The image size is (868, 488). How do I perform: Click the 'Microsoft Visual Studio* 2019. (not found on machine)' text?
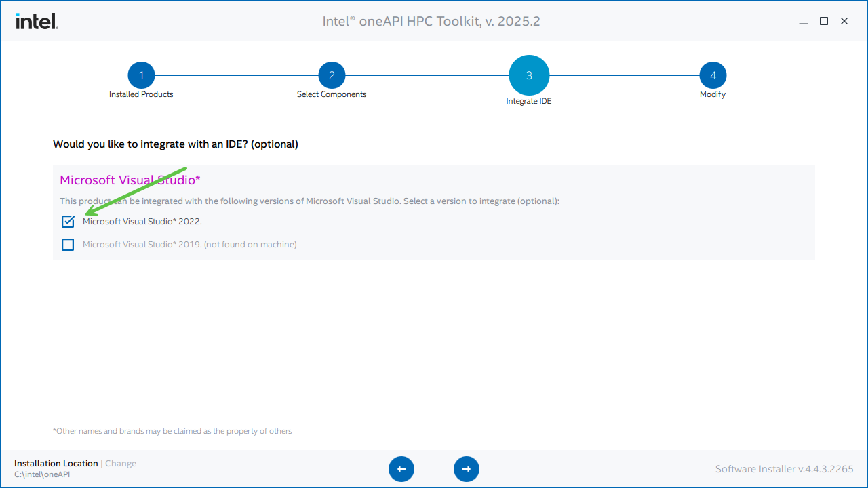[x=190, y=245]
